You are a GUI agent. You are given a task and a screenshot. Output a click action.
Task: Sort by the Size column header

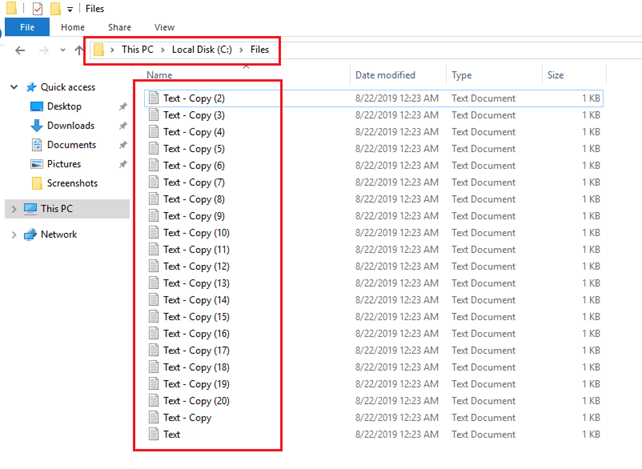click(555, 75)
